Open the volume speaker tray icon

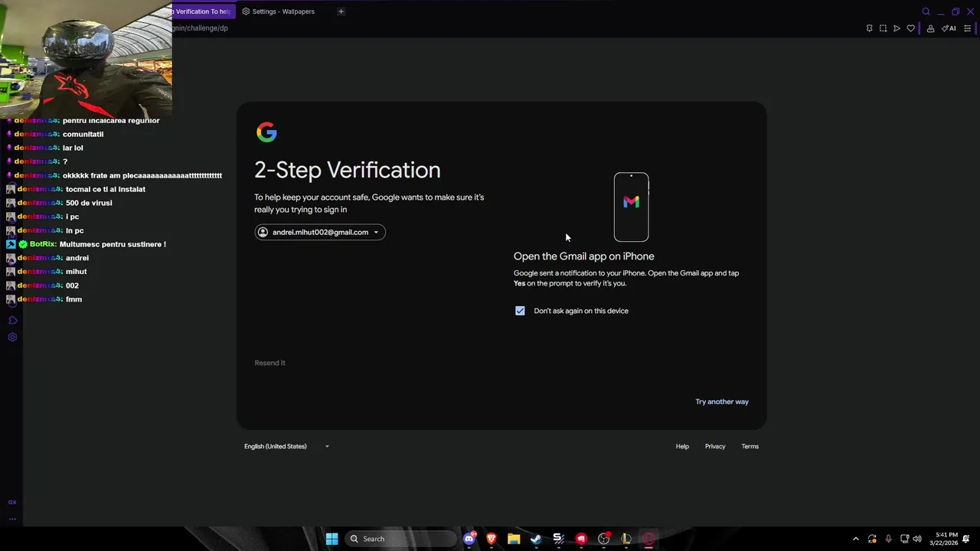917,539
